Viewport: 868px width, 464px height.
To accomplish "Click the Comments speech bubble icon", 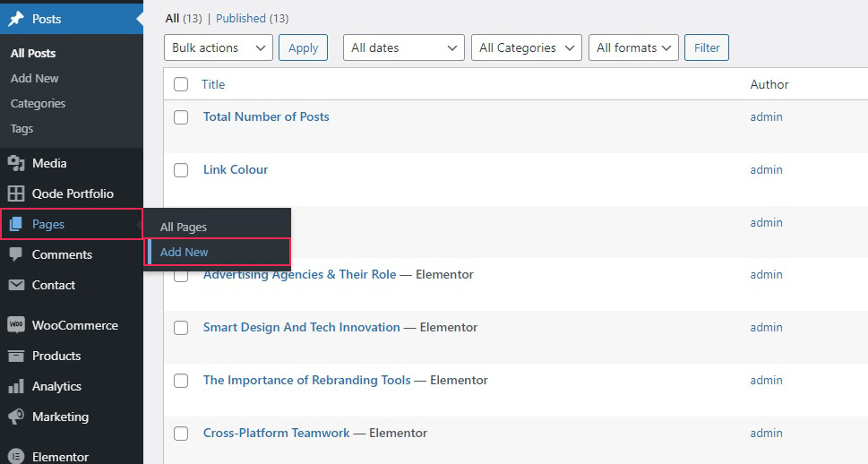I will [16, 254].
